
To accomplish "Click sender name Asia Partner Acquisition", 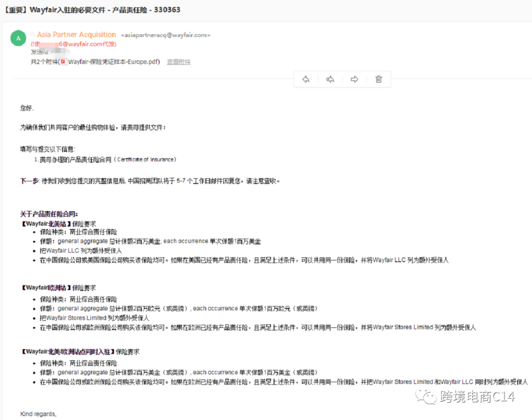I will click(x=76, y=34).
